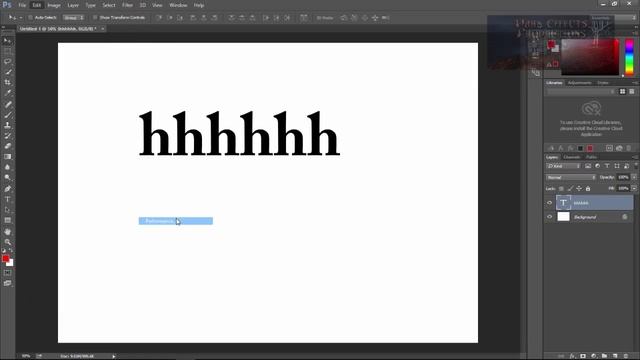The height and width of the screenshot is (360, 640).
Task: Click the document zoom percentage field
Action: click(26, 356)
